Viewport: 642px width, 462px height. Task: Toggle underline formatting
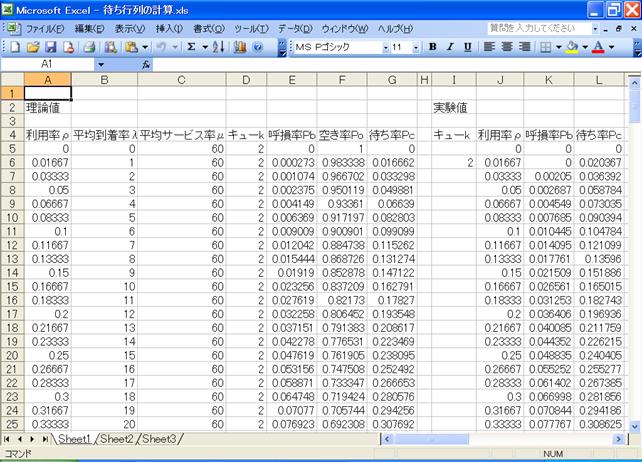[x=466, y=47]
